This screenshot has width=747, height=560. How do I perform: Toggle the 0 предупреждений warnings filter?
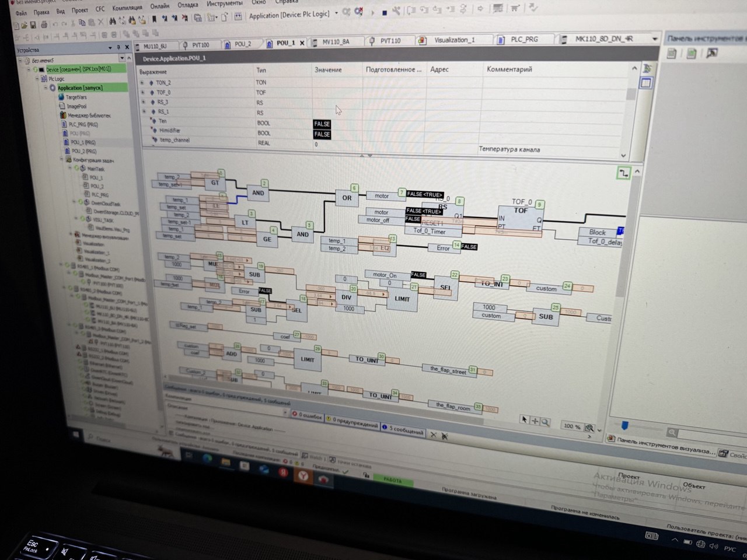352,422
